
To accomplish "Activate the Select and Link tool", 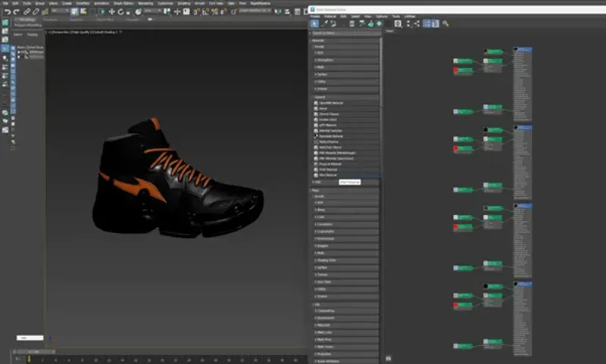I will [x=27, y=12].
